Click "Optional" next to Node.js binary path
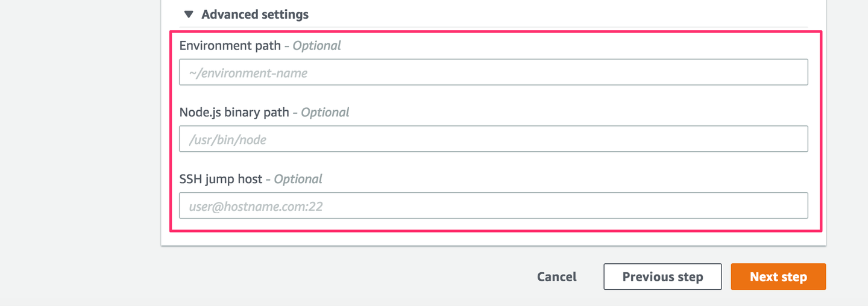Viewport: 868px width, 306px height. point(325,113)
